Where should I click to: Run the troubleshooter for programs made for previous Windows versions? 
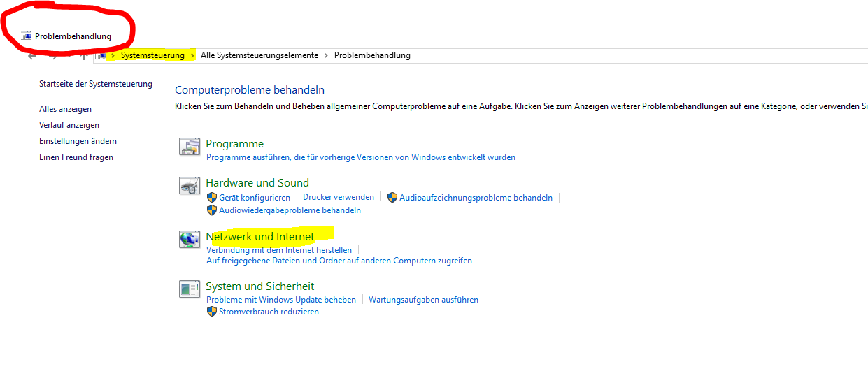[x=361, y=157]
